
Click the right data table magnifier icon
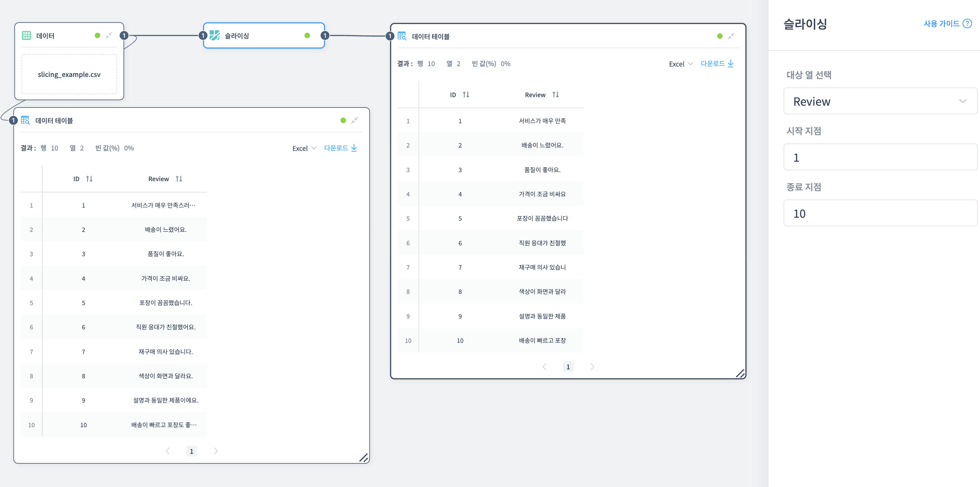(402, 36)
